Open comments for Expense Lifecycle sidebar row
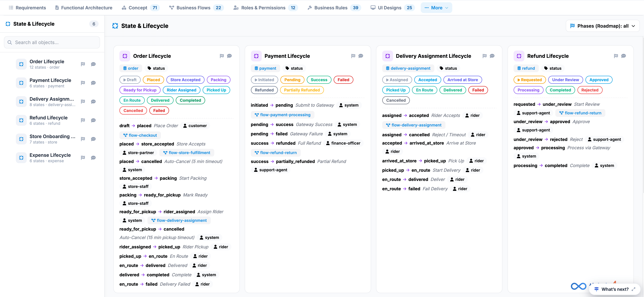644x297 pixels. click(x=93, y=158)
